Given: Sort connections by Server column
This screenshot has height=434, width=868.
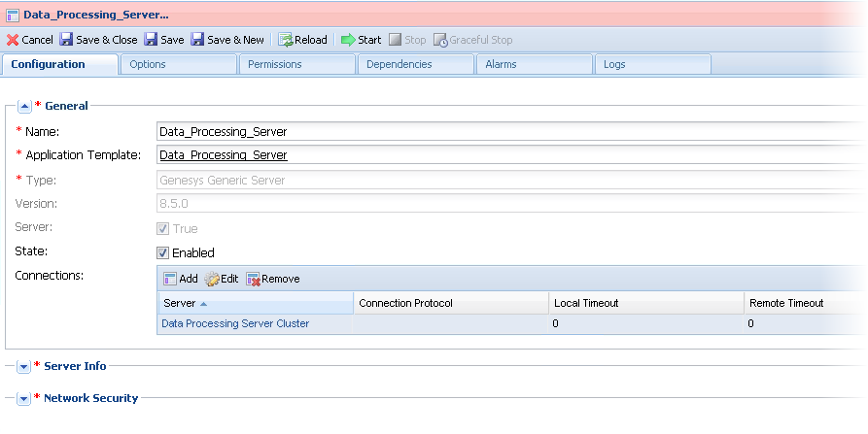Looking at the screenshot, I should coord(256,303).
